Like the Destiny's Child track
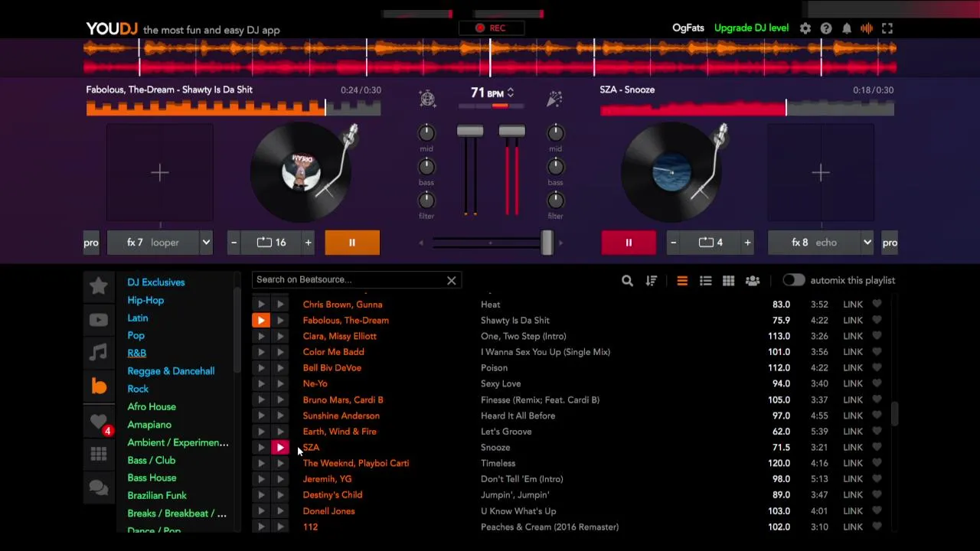 point(877,495)
